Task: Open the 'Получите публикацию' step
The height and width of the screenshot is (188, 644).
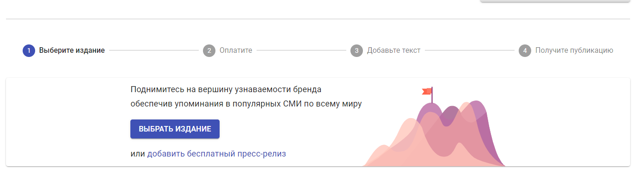Action: click(574, 50)
